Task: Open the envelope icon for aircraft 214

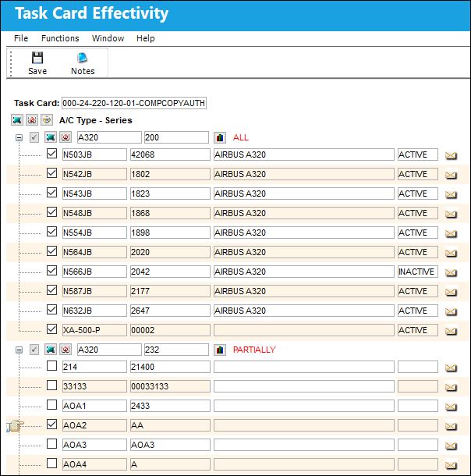Action: pyautogui.click(x=451, y=368)
